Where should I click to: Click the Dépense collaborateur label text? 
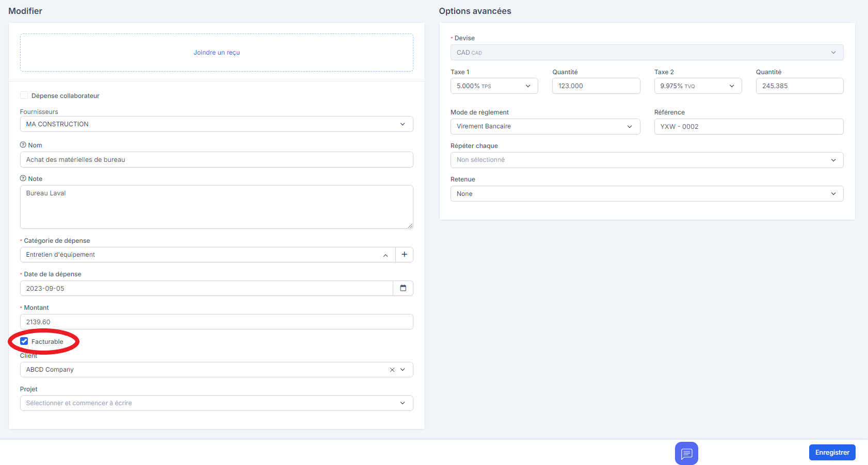66,96
